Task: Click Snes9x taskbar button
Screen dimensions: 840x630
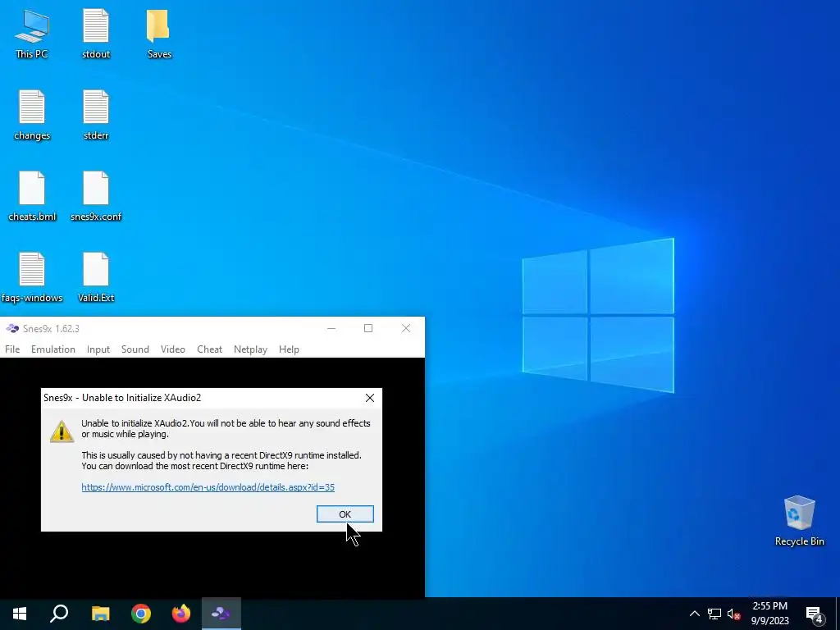Action: pos(221,614)
